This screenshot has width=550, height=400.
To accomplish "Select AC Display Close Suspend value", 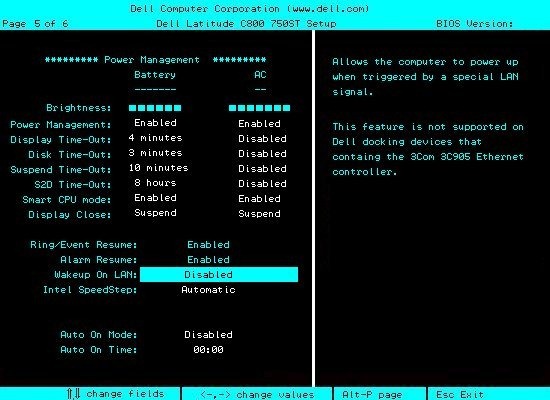I will [x=259, y=214].
